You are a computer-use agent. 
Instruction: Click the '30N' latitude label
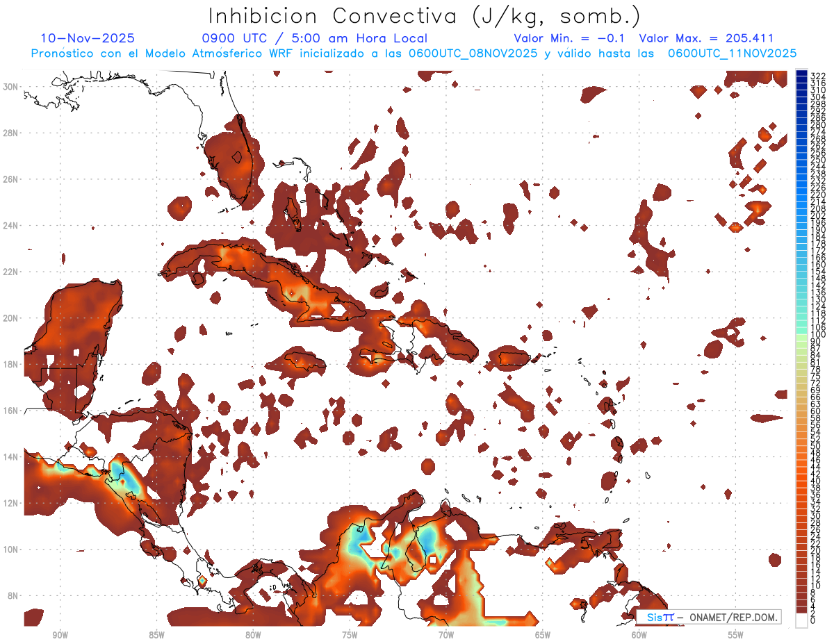point(11,86)
